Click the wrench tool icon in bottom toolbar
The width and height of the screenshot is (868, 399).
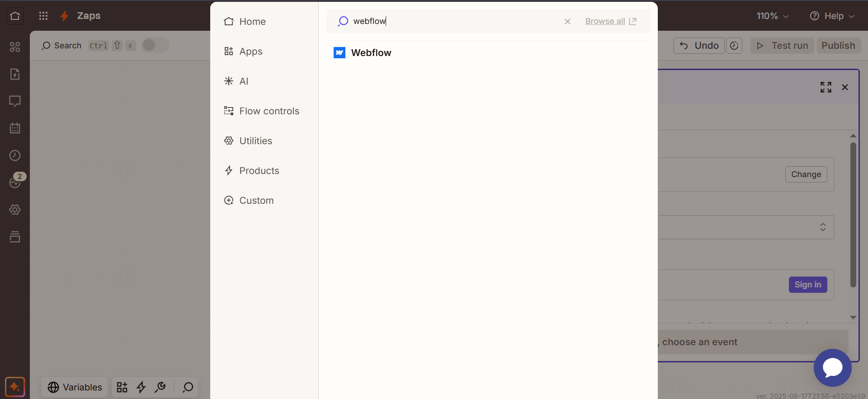(160, 387)
